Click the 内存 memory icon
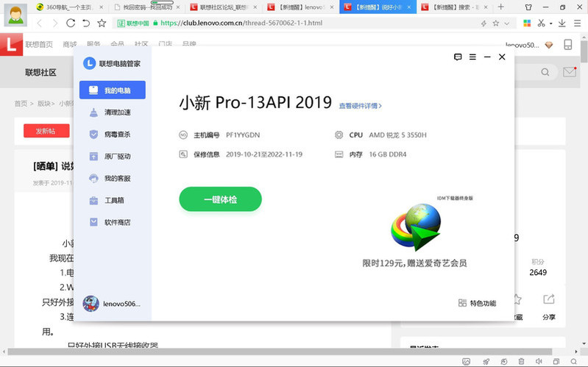The height and width of the screenshot is (367, 588). (x=339, y=154)
